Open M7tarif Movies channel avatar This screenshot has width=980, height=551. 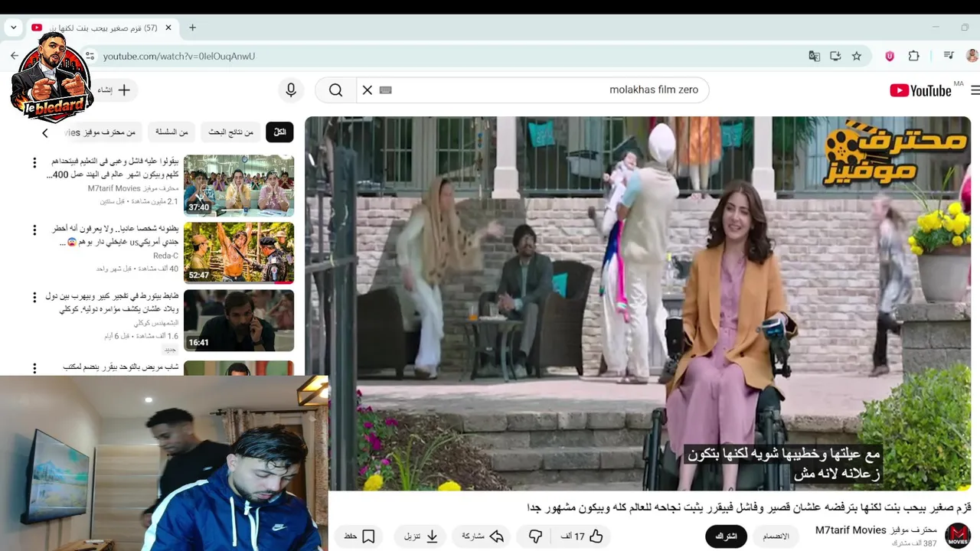tap(958, 536)
